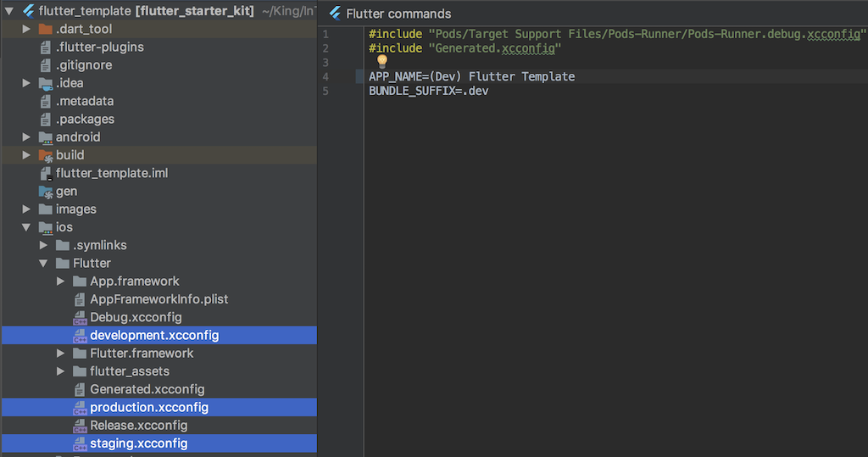868x457 pixels.
Task: Click the flutter_assets folder icon
Action: pos(80,371)
